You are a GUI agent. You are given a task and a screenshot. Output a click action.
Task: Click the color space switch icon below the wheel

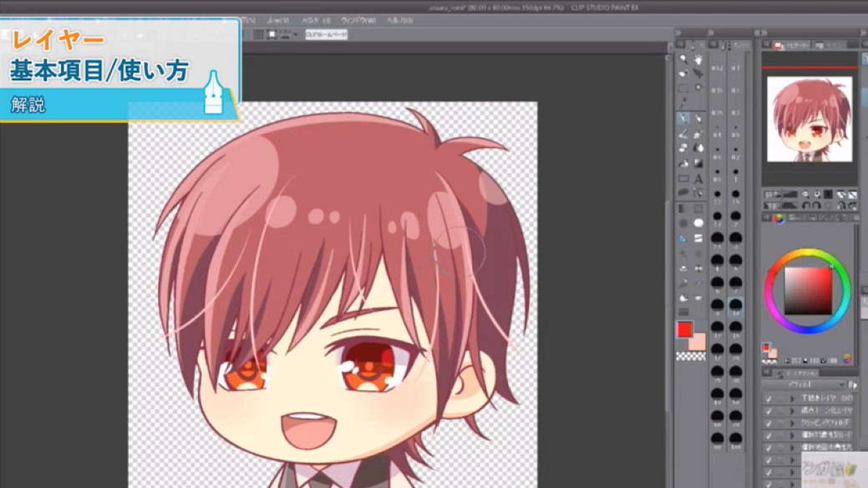pyautogui.click(x=848, y=359)
